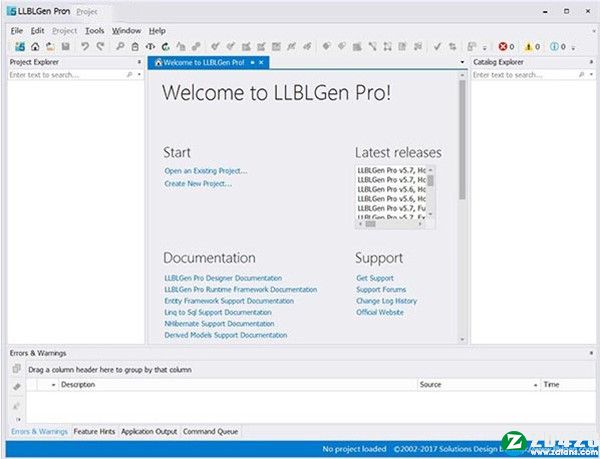Open the Edit menu

pyautogui.click(x=38, y=31)
